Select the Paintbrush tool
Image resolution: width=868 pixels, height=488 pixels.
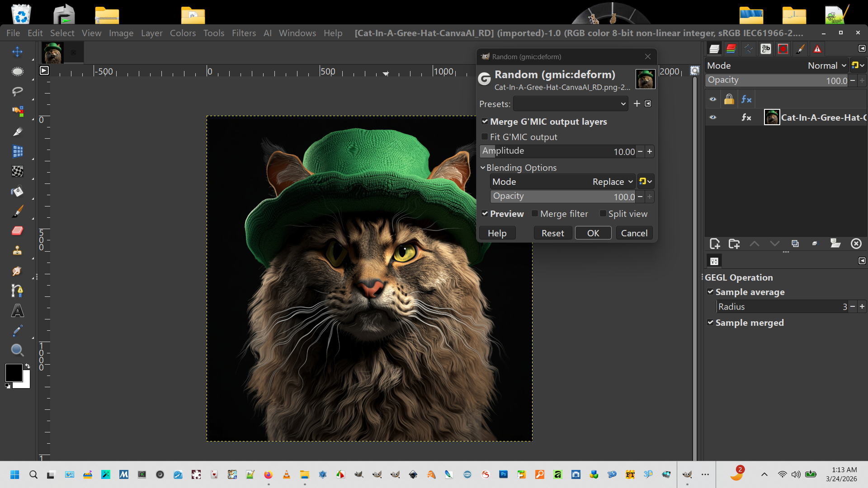click(x=17, y=211)
